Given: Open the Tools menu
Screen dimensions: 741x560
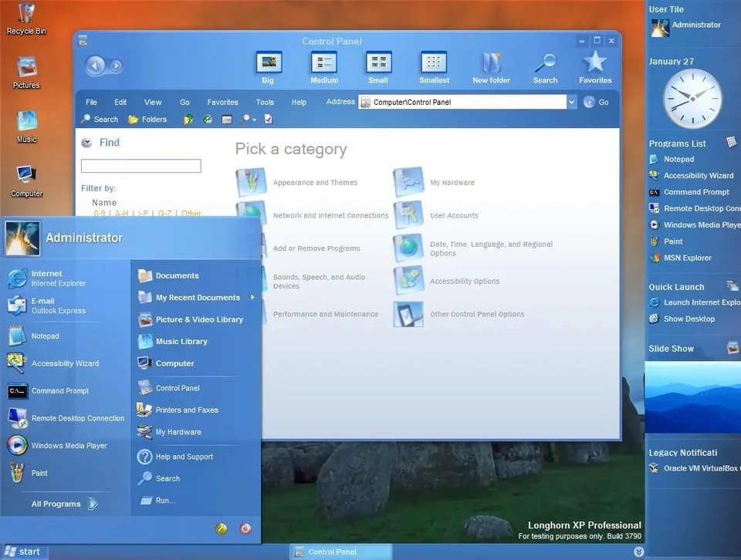Looking at the screenshot, I should (x=265, y=102).
